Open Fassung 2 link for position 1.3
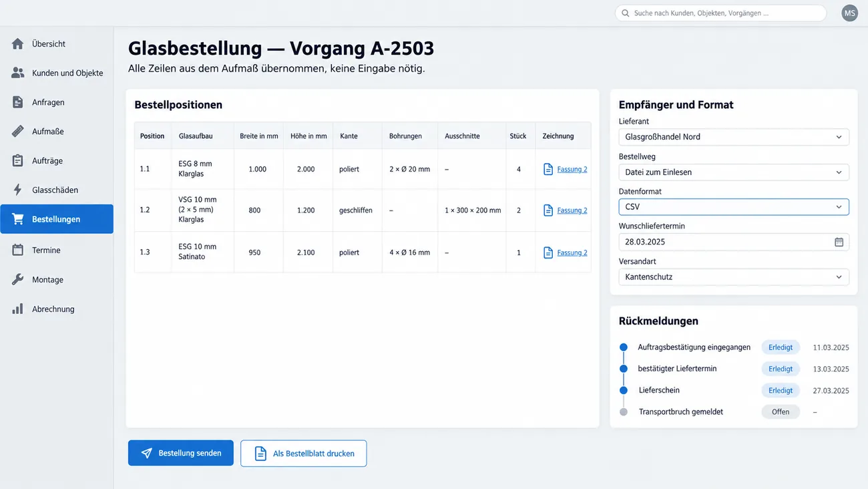Image resolution: width=868 pixels, height=489 pixels. tap(572, 253)
